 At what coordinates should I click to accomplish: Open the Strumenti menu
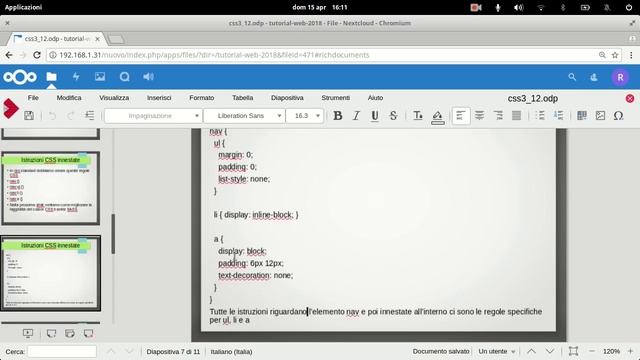tap(336, 98)
